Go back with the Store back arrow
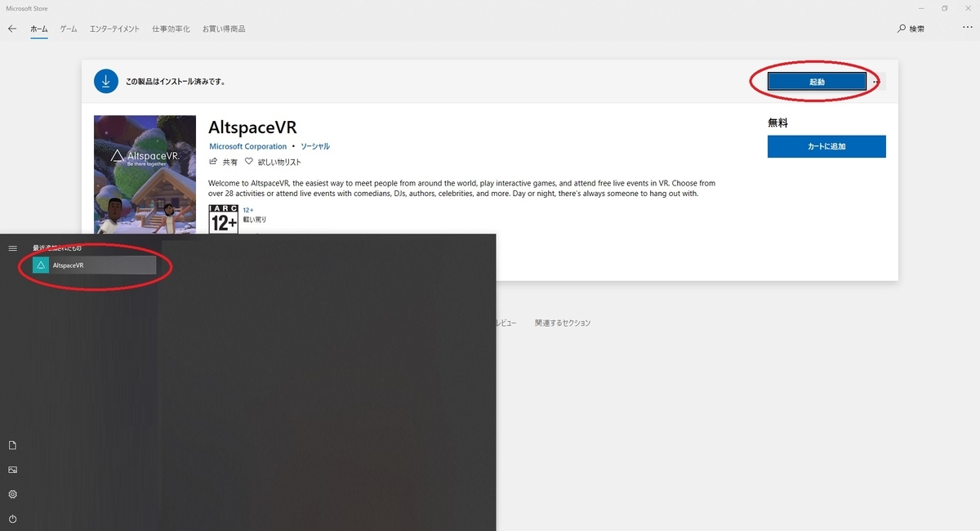 (x=12, y=29)
